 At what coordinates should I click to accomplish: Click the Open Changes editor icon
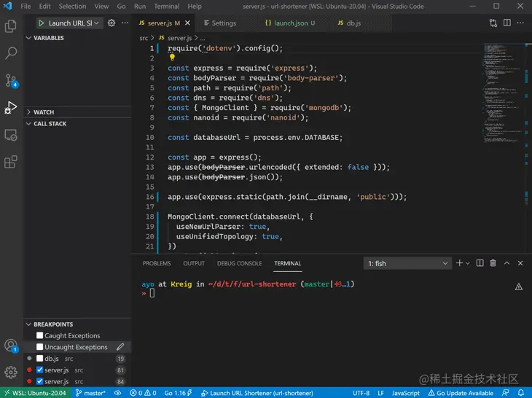pyautogui.click(x=493, y=23)
